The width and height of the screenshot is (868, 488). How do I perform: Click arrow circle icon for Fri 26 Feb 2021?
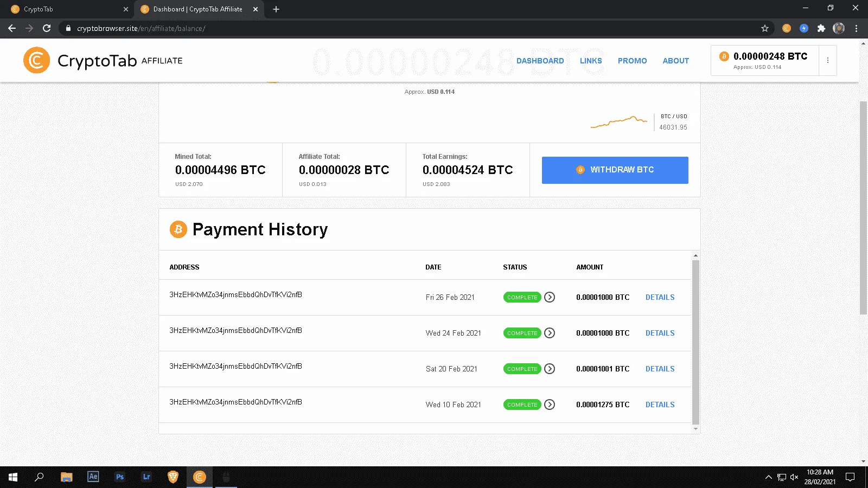click(x=550, y=297)
